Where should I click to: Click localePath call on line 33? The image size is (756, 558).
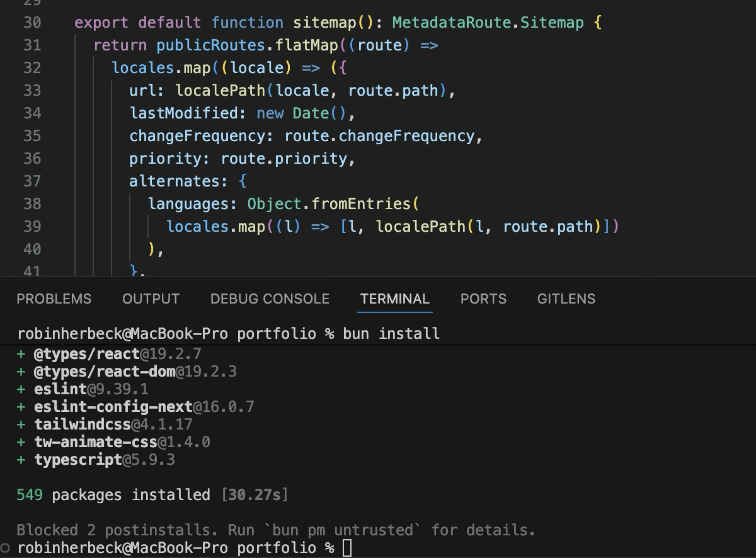(x=220, y=91)
